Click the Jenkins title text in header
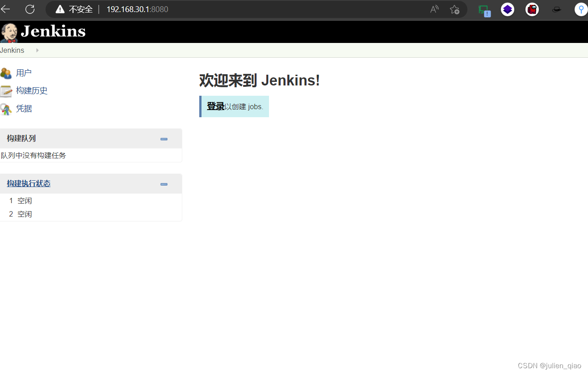The width and height of the screenshot is (588, 374). click(53, 31)
